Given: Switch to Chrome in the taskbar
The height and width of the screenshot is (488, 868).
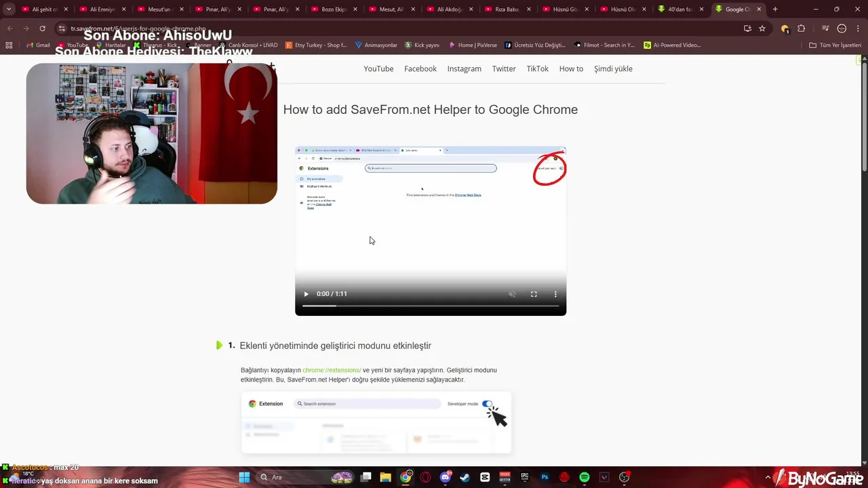Looking at the screenshot, I should [x=406, y=477].
